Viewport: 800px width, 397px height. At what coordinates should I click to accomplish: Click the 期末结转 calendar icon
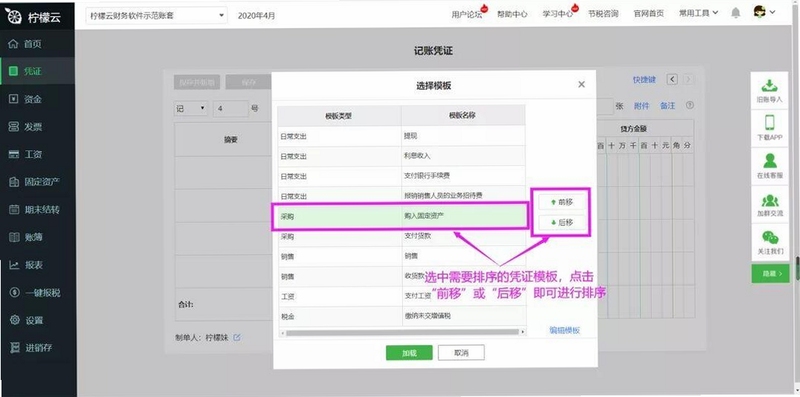(14, 209)
